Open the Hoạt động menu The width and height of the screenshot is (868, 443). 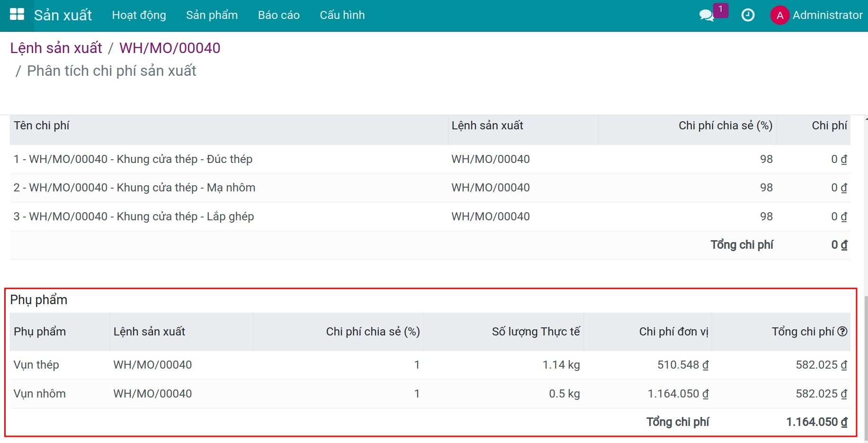[x=139, y=15]
